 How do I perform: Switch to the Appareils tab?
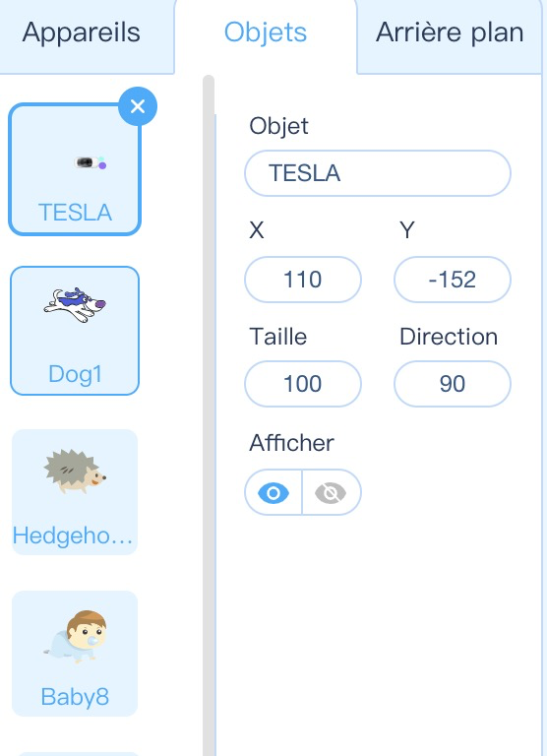click(82, 33)
